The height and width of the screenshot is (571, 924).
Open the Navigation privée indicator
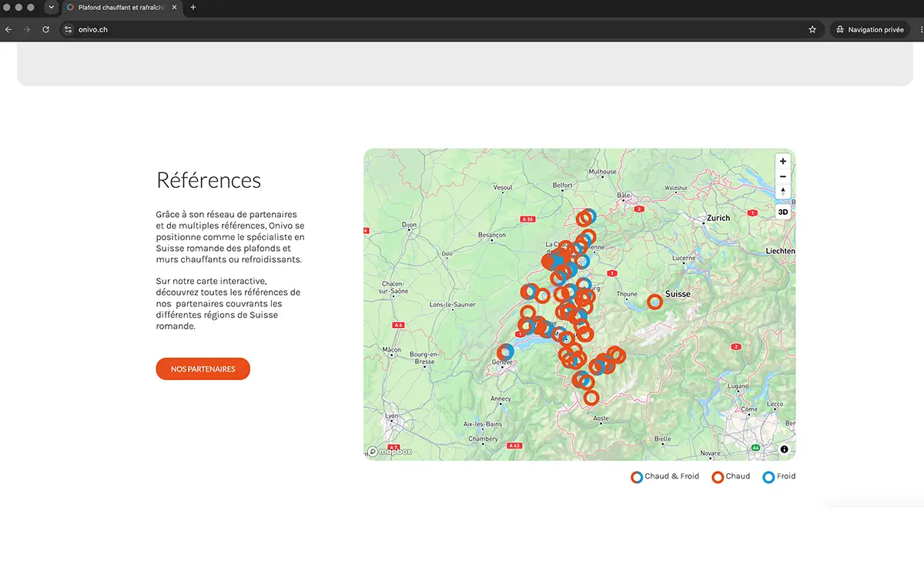pyautogui.click(x=870, y=29)
